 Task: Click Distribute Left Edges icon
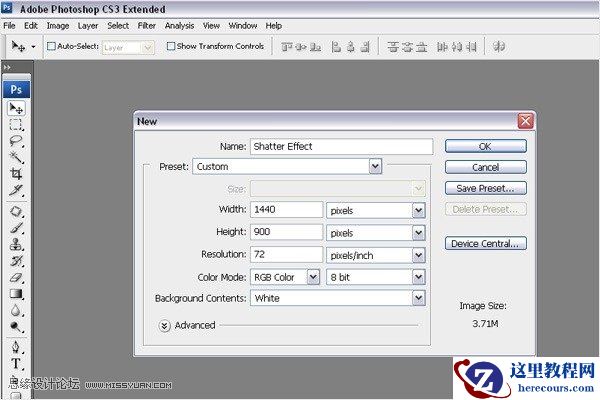(443, 47)
